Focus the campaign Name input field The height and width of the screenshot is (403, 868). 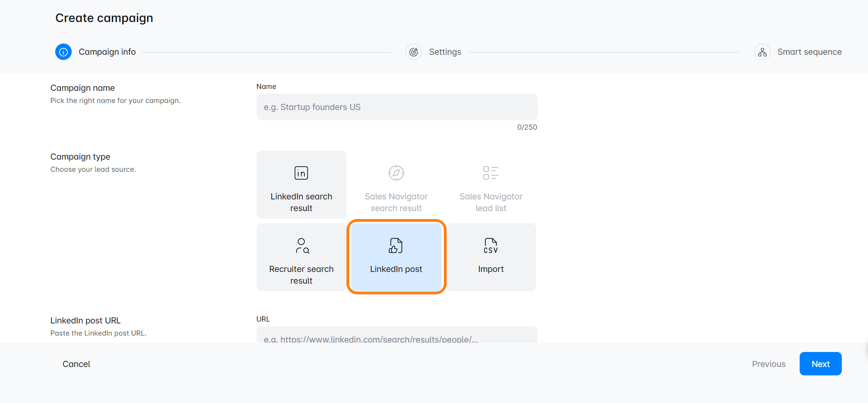click(397, 107)
